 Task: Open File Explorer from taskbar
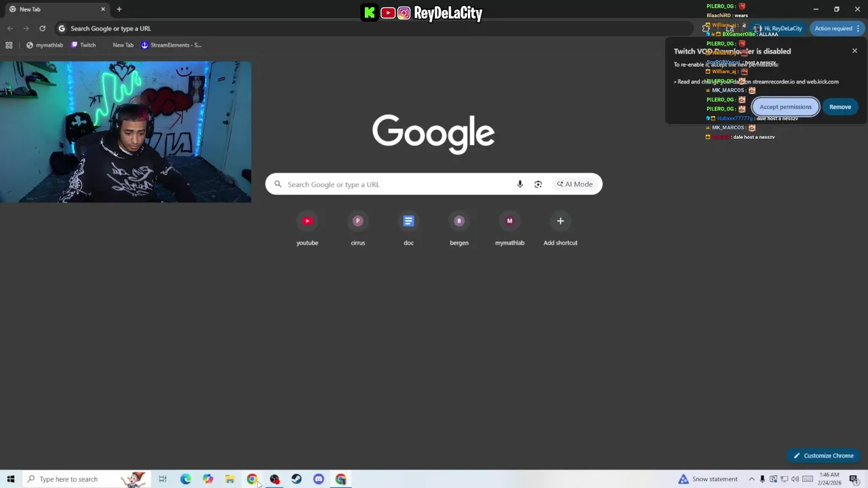coord(230,479)
